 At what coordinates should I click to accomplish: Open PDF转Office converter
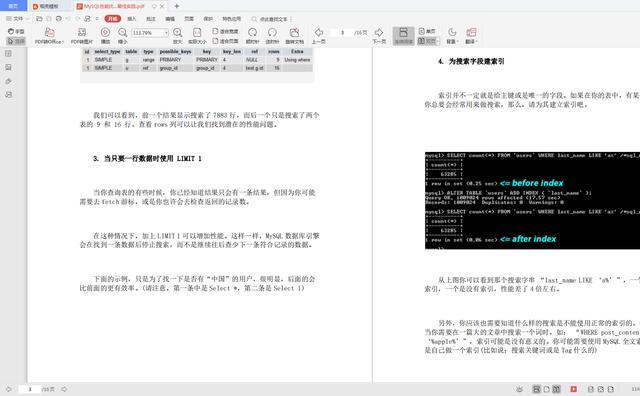(x=49, y=36)
